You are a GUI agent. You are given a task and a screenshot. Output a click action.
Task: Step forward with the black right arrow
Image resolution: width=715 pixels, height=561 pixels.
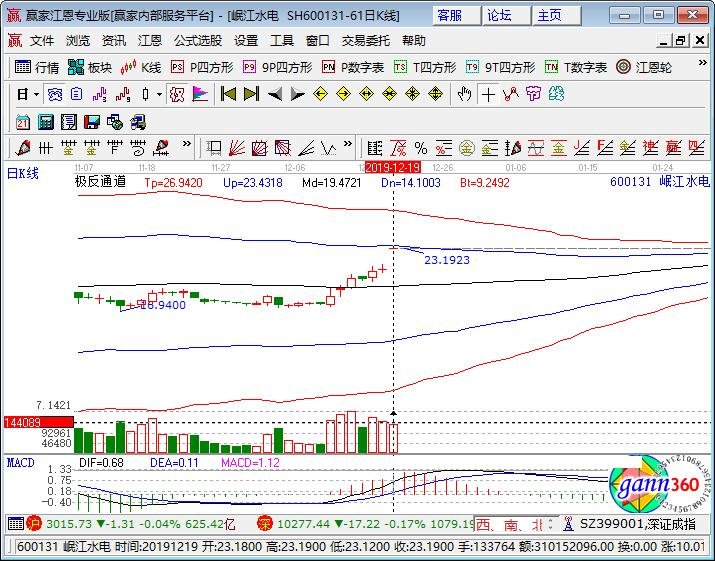[x=297, y=94]
